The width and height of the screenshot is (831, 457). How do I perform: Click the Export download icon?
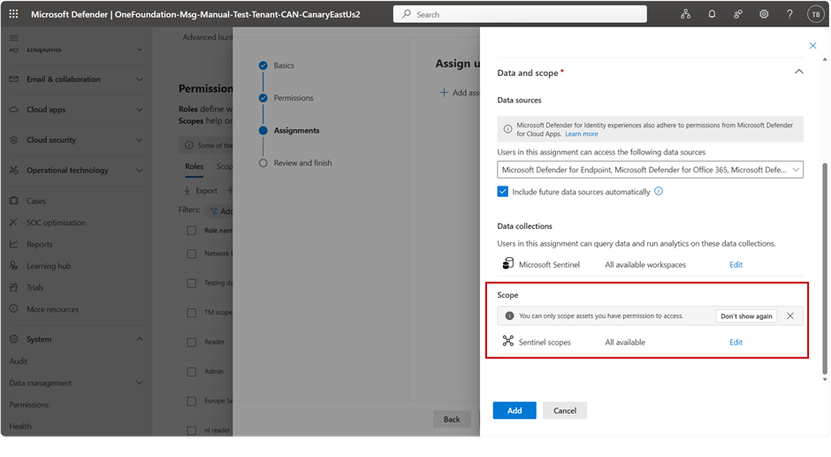(187, 190)
